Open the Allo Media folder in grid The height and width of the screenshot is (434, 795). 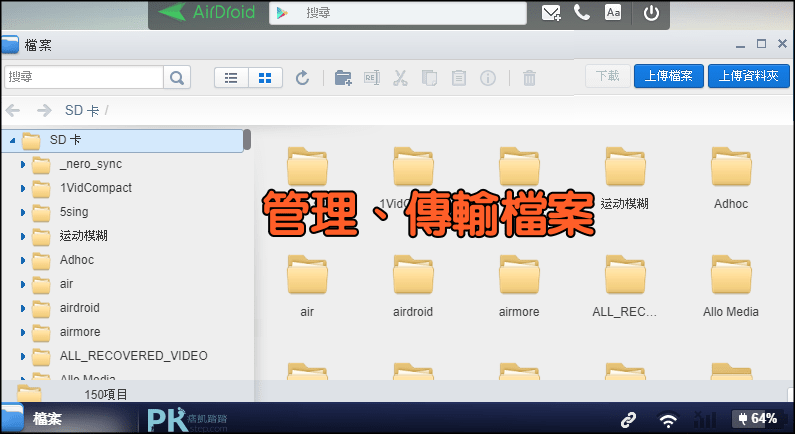tap(731, 275)
